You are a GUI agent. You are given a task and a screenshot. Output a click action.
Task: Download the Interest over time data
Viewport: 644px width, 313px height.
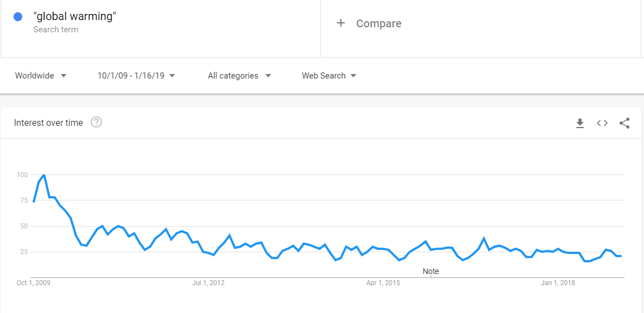[x=580, y=123]
